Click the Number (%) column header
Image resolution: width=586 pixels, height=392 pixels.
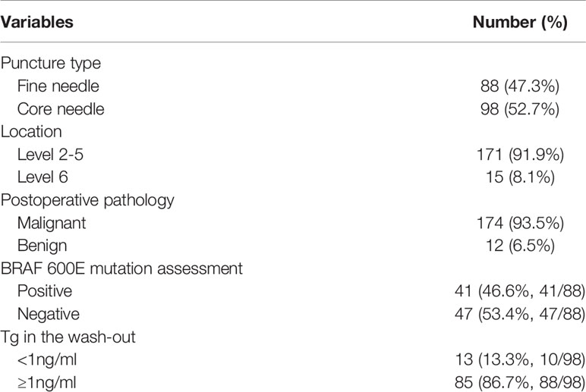520,23
